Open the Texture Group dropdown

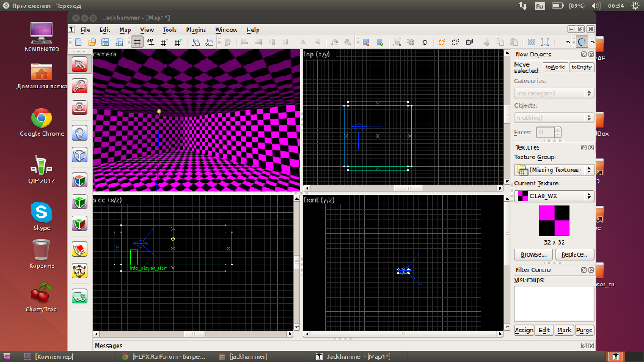(x=554, y=171)
